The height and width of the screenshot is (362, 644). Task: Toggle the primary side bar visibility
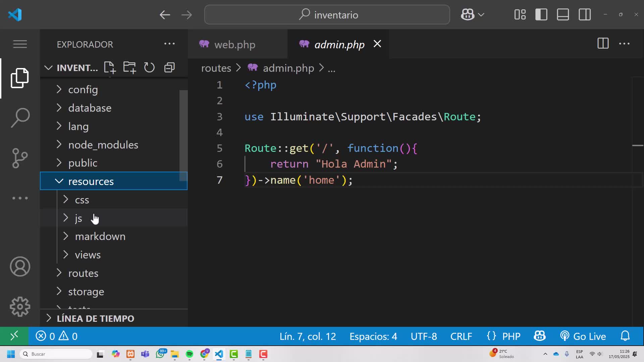pyautogui.click(x=541, y=15)
